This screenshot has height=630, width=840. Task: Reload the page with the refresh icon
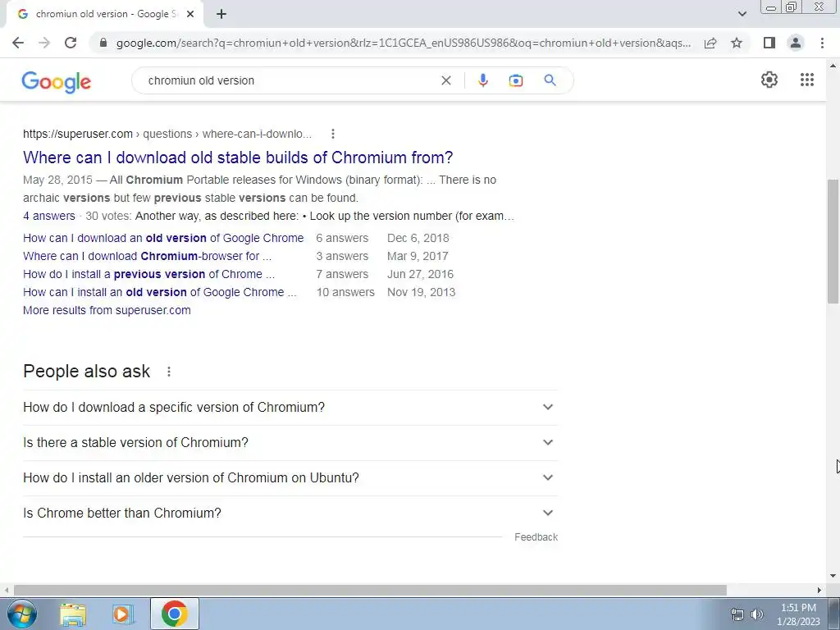[x=71, y=43]
